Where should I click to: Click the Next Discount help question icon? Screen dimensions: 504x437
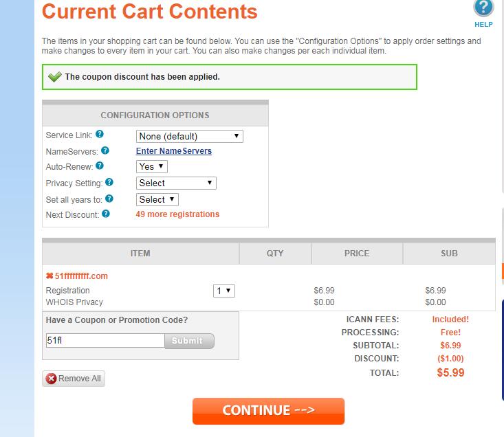(x=106, y=214)
